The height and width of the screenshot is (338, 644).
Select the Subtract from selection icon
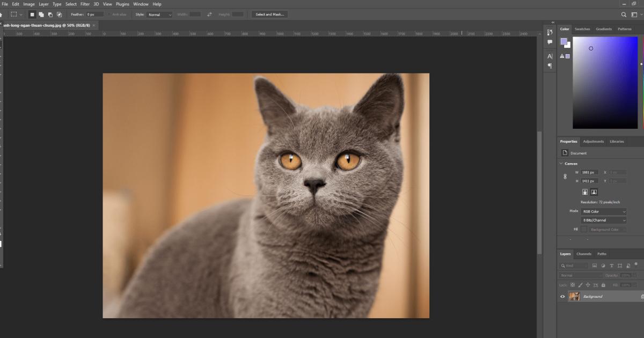click(50, 14)
